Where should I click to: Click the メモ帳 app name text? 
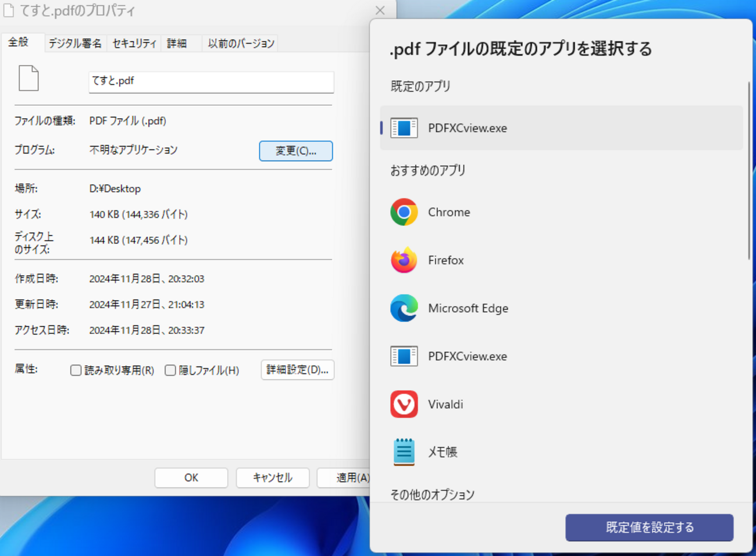click(x=443, y=452)
